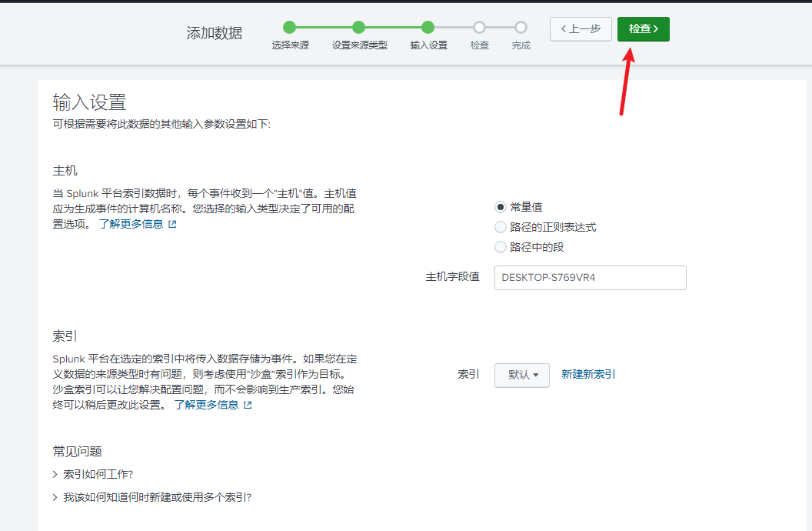Click the 检查 next button
The image size is (812, 531).
coord(643,29)
